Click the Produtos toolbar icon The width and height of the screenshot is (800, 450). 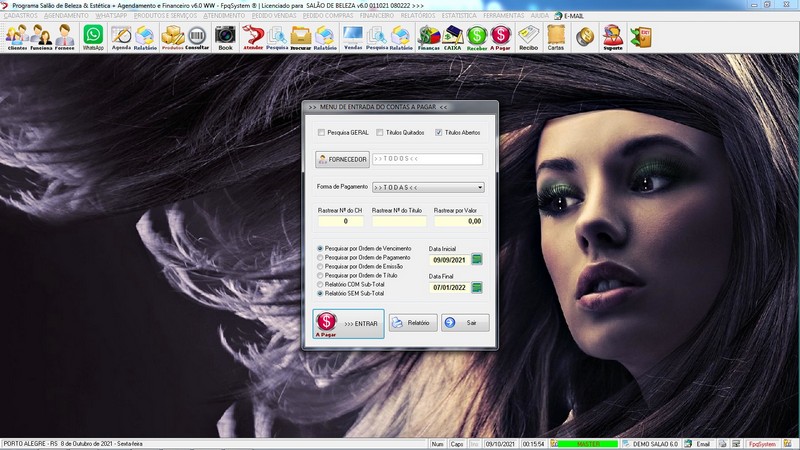pos(172,37)
